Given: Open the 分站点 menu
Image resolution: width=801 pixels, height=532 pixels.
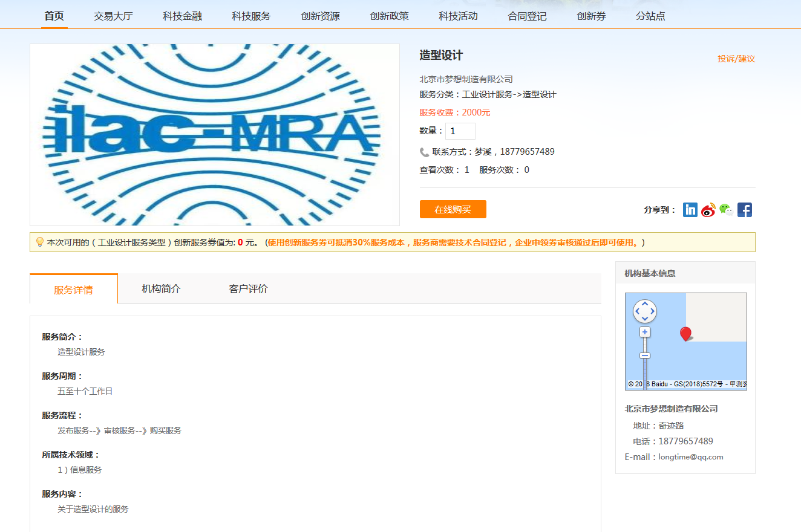Looking at the screenshot, I should [x=650, y=16].
